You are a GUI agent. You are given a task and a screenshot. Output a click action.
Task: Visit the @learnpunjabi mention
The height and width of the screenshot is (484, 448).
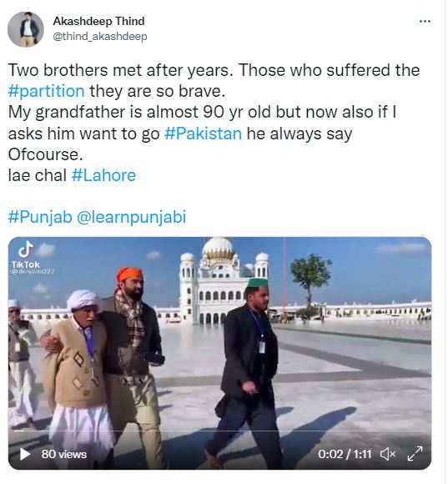coord(131,217)
